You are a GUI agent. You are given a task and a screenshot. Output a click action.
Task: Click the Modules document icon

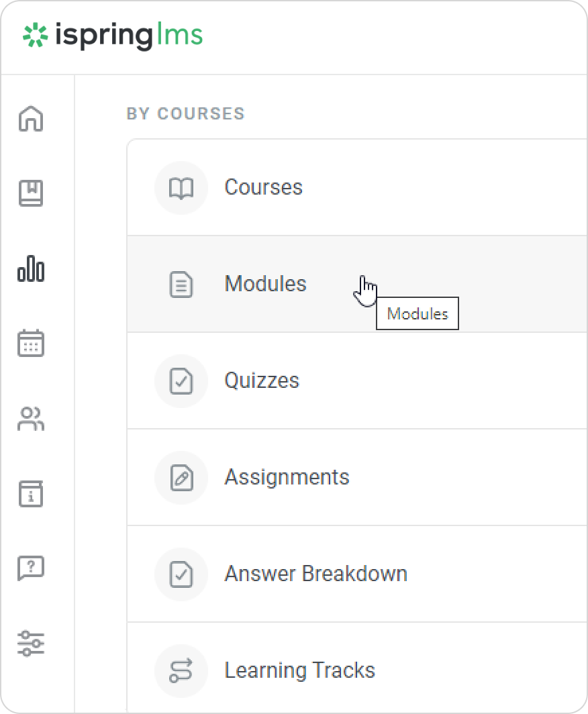pyautogui.click(x=181, y=285)
